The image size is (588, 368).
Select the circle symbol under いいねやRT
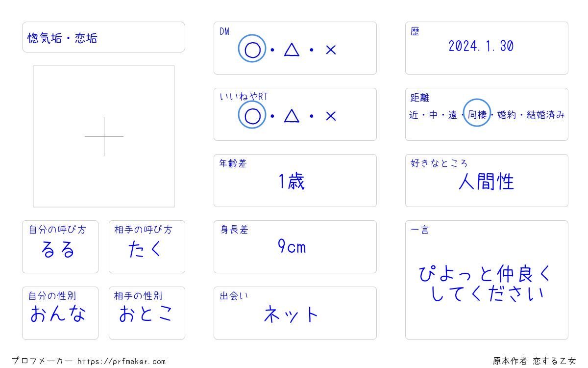pos(252,116)
